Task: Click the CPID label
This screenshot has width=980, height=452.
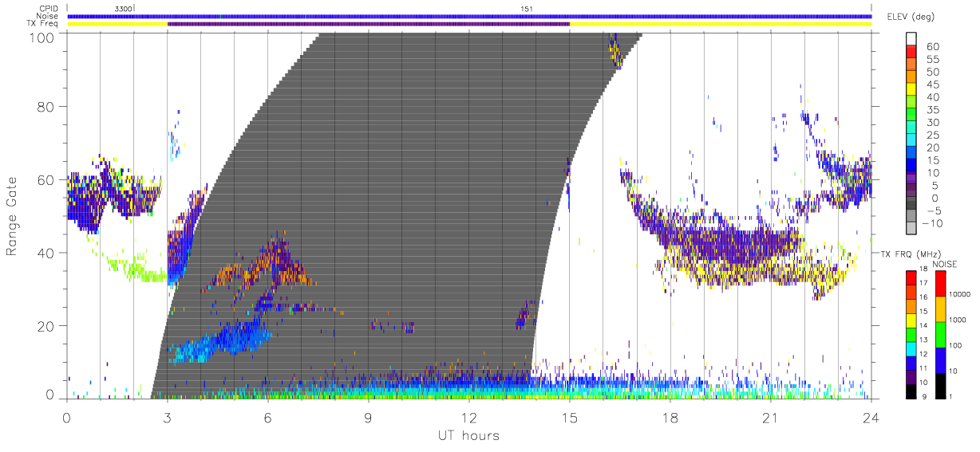Action: (x=49, y=8)
